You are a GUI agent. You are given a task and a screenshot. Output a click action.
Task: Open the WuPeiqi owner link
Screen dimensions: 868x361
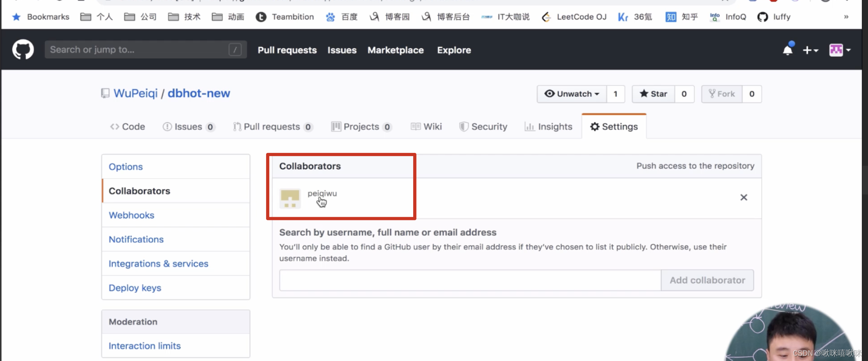point(135,93)
